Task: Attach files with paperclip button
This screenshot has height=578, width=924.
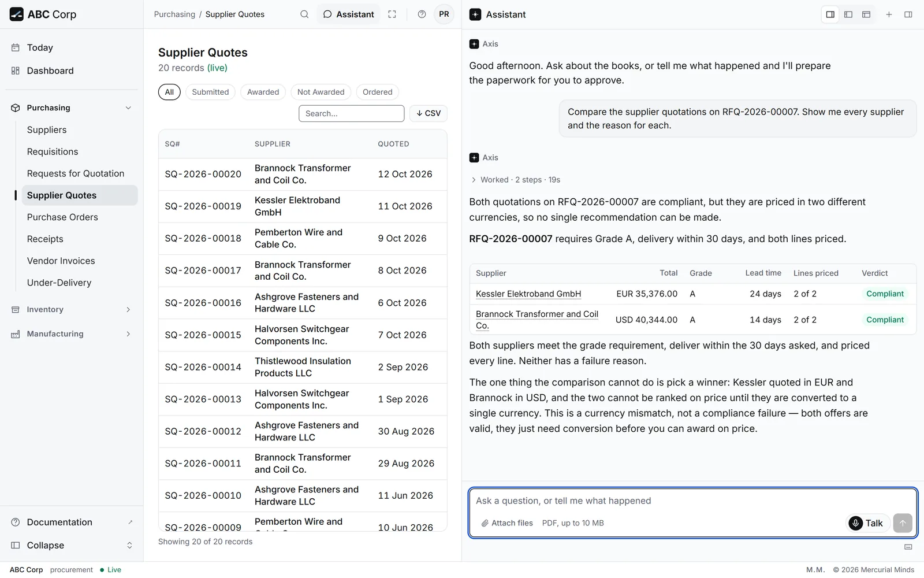Action: point(507,523)
